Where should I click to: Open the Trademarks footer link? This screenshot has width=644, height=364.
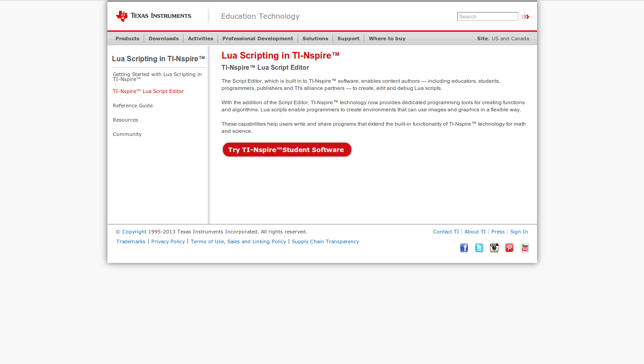pyautogui.click(x=131, y=241)
